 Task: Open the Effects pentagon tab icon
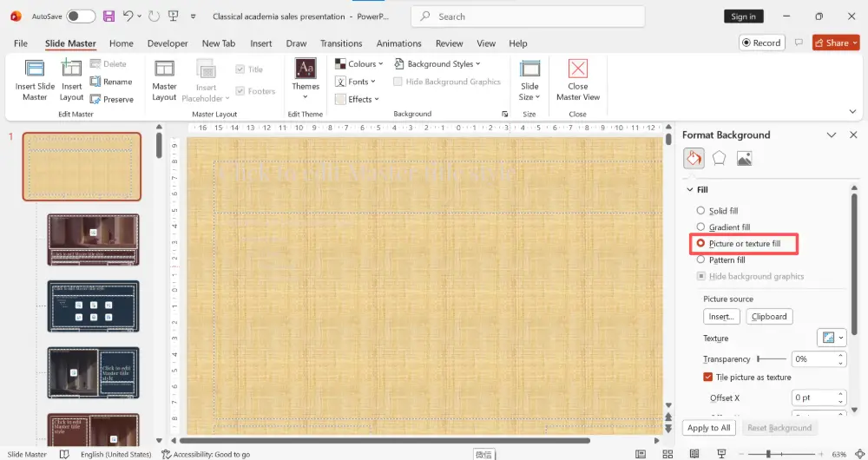[719, 158]
